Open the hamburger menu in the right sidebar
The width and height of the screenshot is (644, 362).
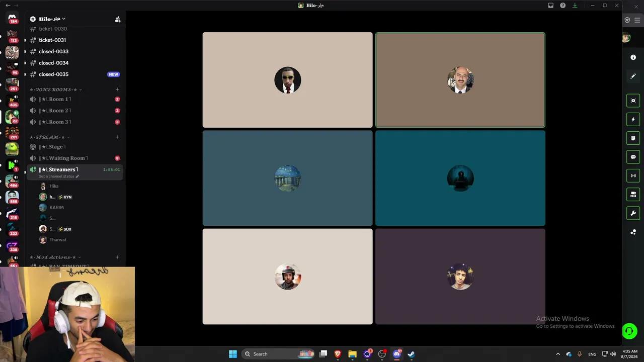637,20
